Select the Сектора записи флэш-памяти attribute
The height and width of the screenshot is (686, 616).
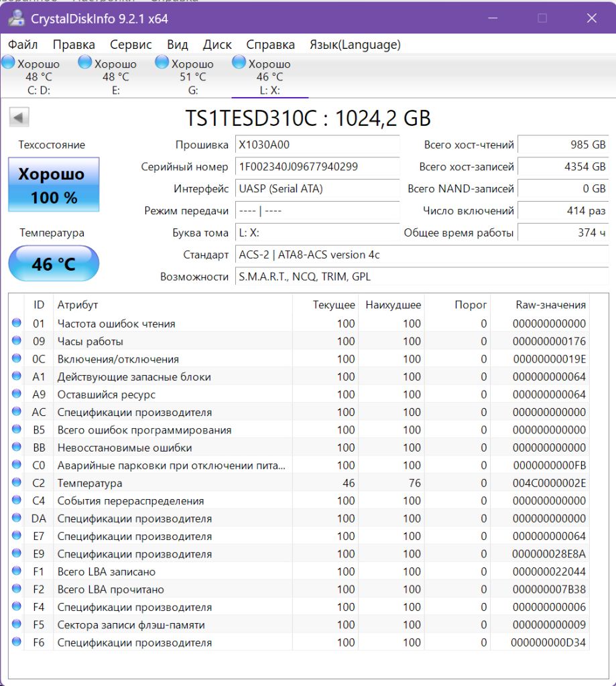[131, 625]
